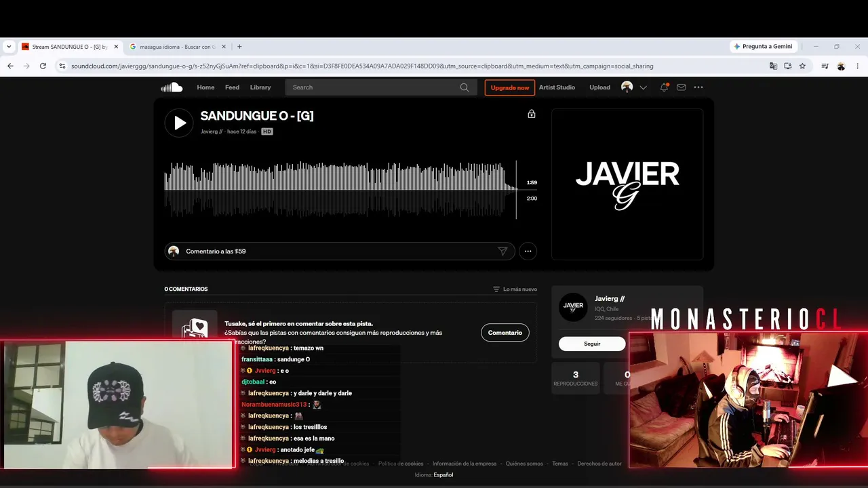Send comment with the paper plane icon

pos(502,251)
